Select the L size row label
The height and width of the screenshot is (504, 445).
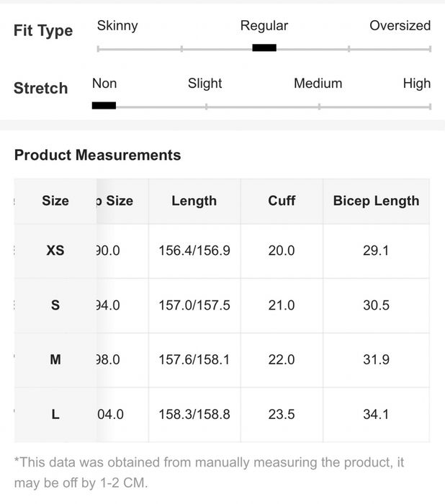pyautogui.click(x=55, y=414)
